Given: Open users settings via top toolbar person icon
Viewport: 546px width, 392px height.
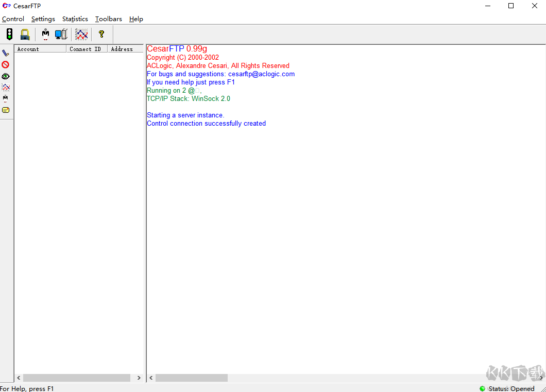Looking at the screenshot, I should (46, 35).
